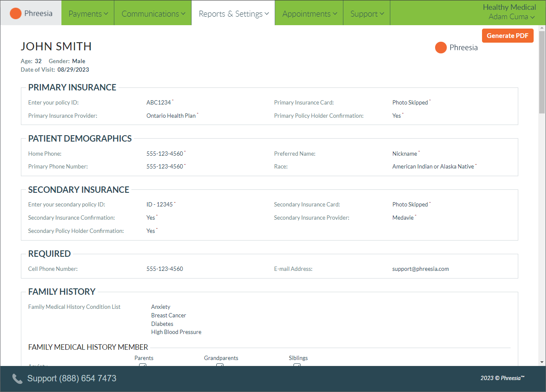
Task: Click the scrollbar up arrow
Action: tap(542, 29)
